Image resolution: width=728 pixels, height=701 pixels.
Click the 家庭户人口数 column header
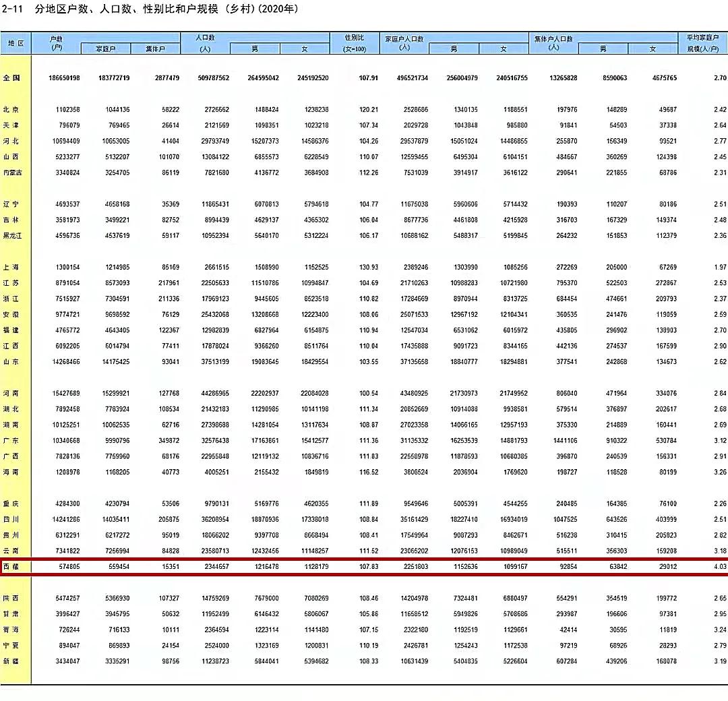[x=404, y=43]
